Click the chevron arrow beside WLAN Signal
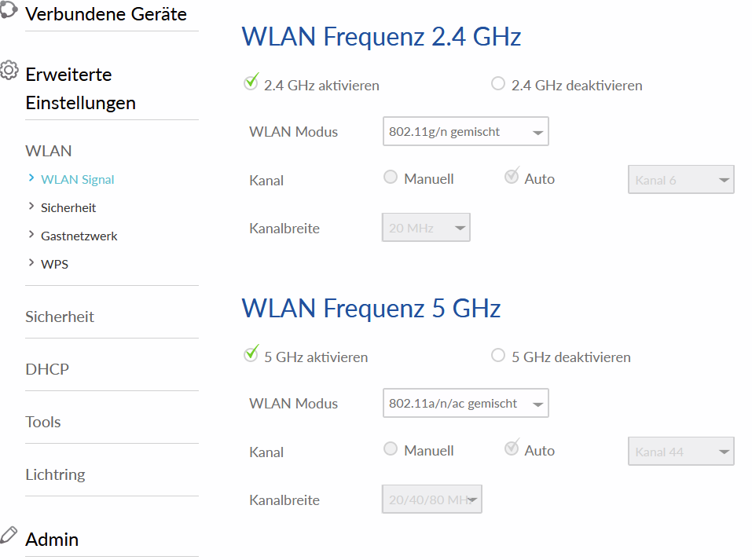 point(31,178)
